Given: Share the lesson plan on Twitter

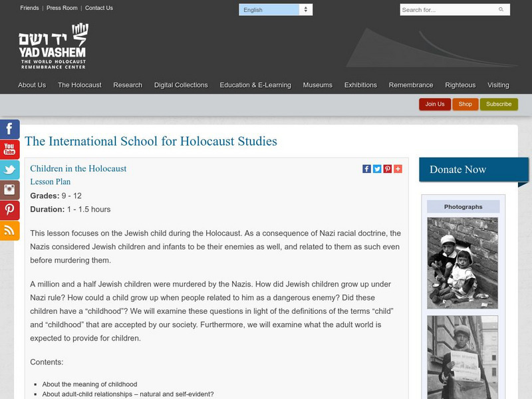Looking at the screenshot, I should click(376, 168).
